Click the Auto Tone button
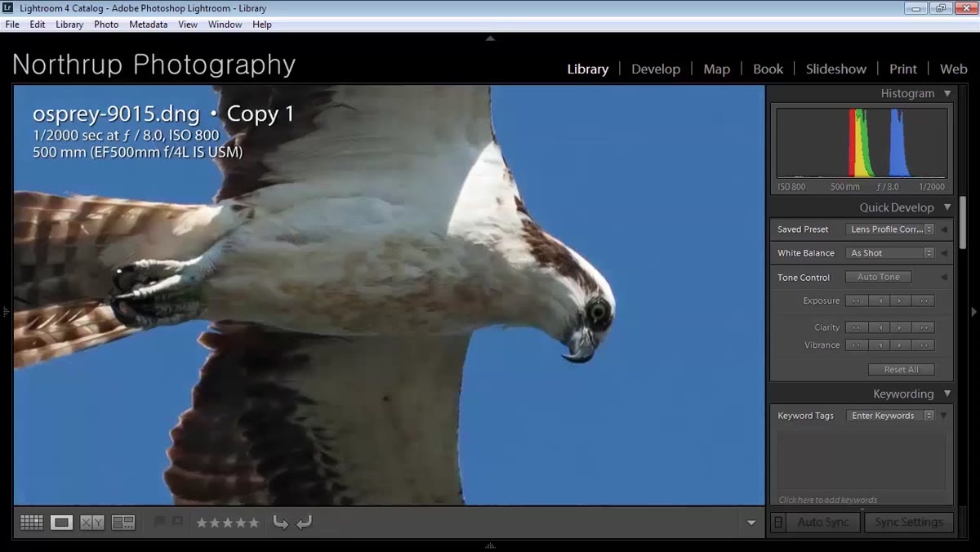The height and width of the screenshot is (552, 980). (878, 277)
